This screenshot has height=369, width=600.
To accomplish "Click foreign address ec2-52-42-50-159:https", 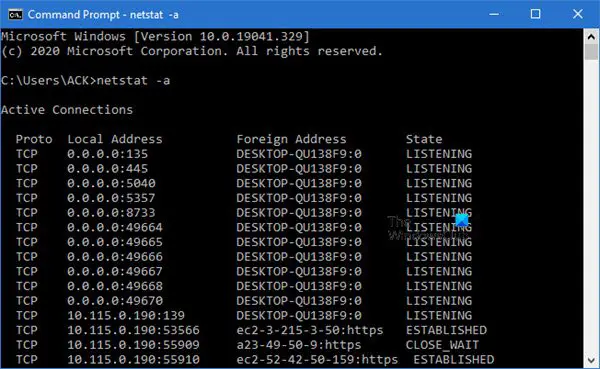I will coord(317,360).
